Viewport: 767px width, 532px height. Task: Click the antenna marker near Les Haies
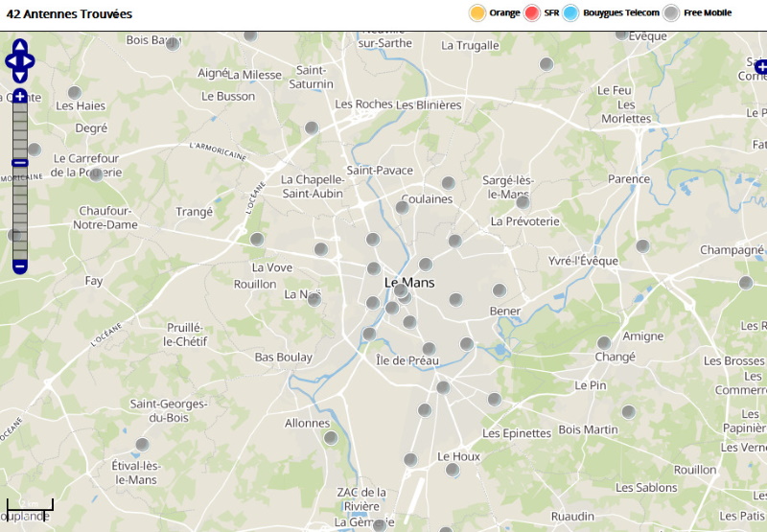[x=74, y=93]
